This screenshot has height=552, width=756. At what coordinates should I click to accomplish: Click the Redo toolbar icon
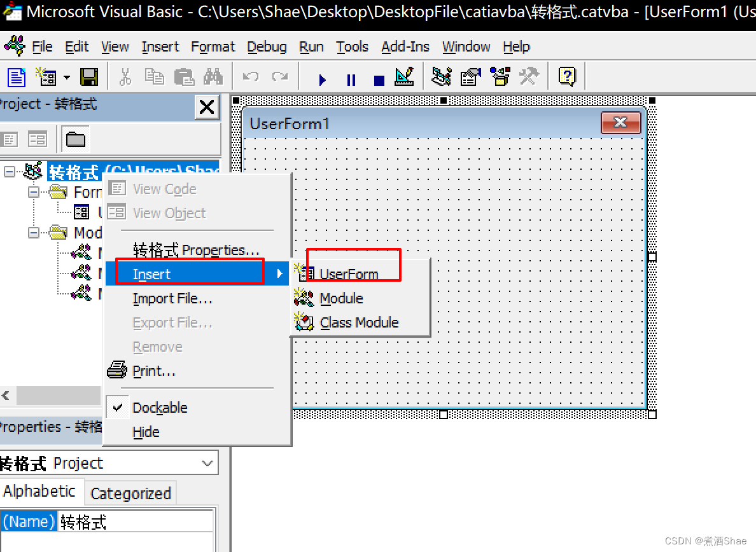pyautogui.click(x=279, y=77)
